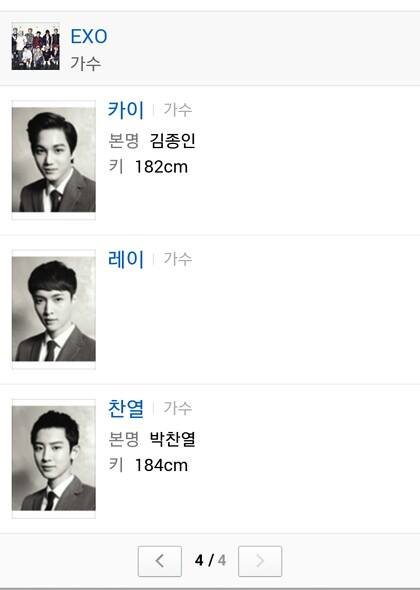The image size is (420, 590).
Task: Click the 가수 label next to 찬열
Action: tap(178, 408)
